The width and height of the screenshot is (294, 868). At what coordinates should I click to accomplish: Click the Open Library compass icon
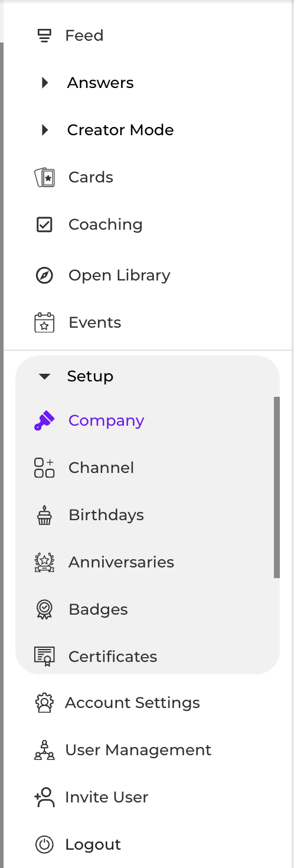tap(44, 275)
